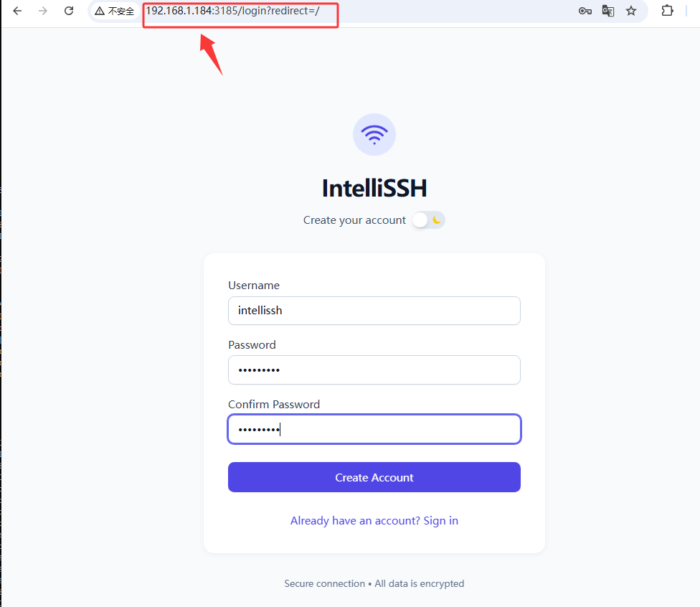Click the IntelliSSH title heading
Image resolution: width=700 pixels, height=607 pixels.
click(x=374, y=188)
